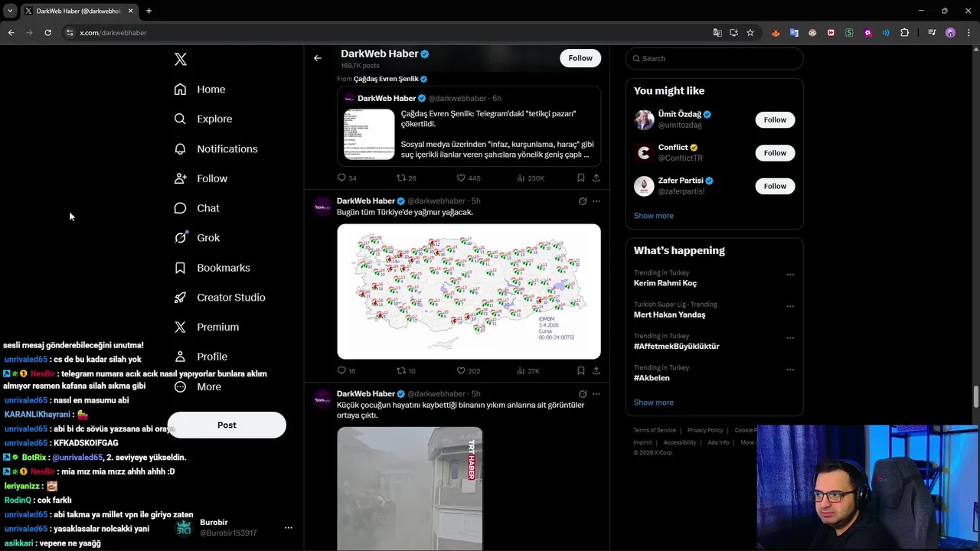Open options for #Akbelen trend

790,370
